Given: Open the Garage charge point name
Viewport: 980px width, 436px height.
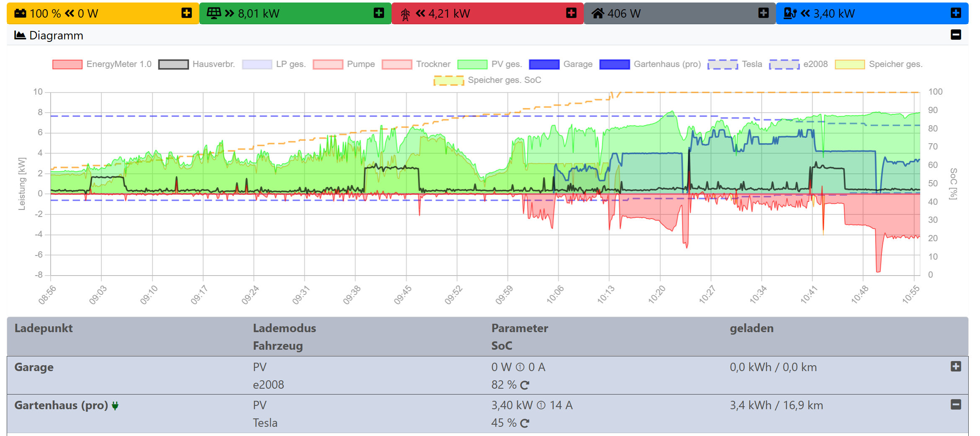Looking at the screenshot, I should [34, 367].
